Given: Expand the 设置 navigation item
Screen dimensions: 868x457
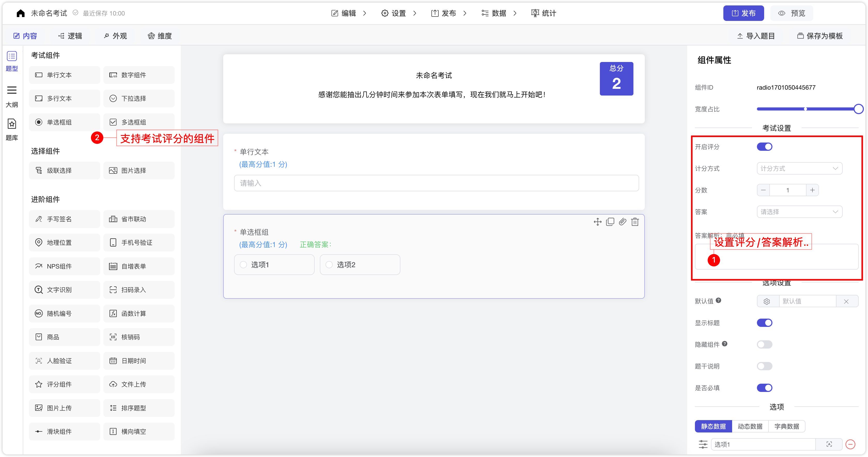Looking at the screenshot, I should point(398,13).
